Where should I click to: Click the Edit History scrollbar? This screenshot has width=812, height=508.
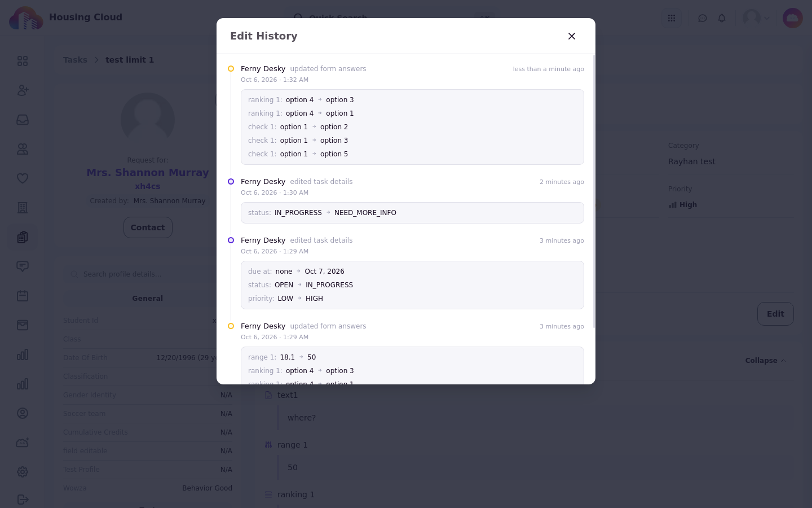(594, 191)
